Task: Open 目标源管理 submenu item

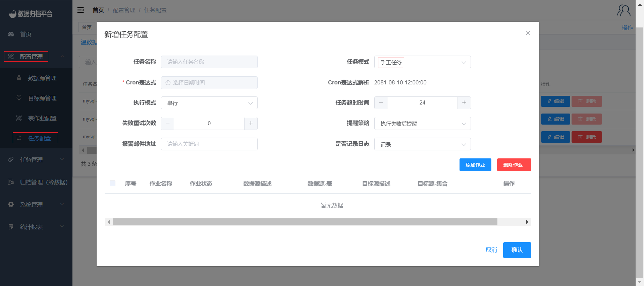Action: (36, 98)
